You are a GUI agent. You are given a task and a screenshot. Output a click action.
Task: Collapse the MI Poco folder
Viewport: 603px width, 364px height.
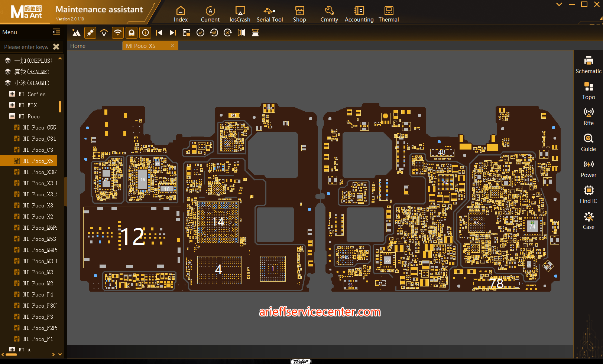[x=12, y=116]
